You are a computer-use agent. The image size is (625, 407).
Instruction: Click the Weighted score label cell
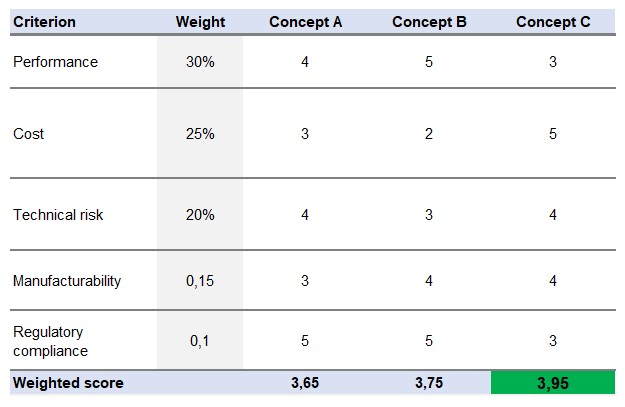point(83,383)
